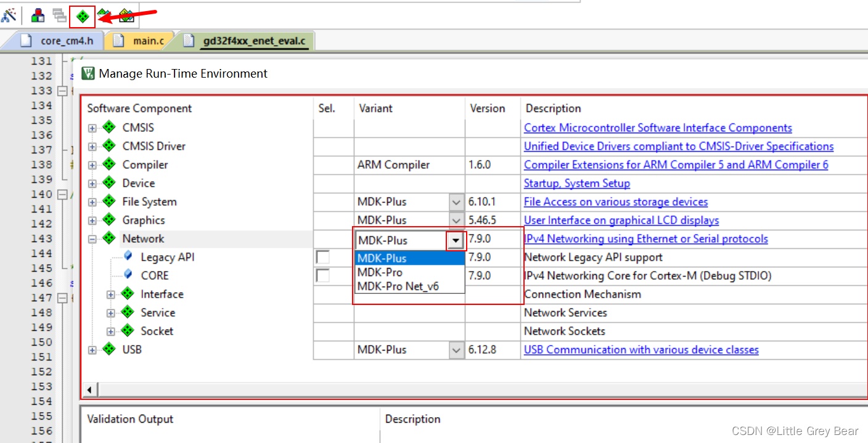Click the file icon on core_cm4.h tab
The image size is (868, 443).
(25, 41)
